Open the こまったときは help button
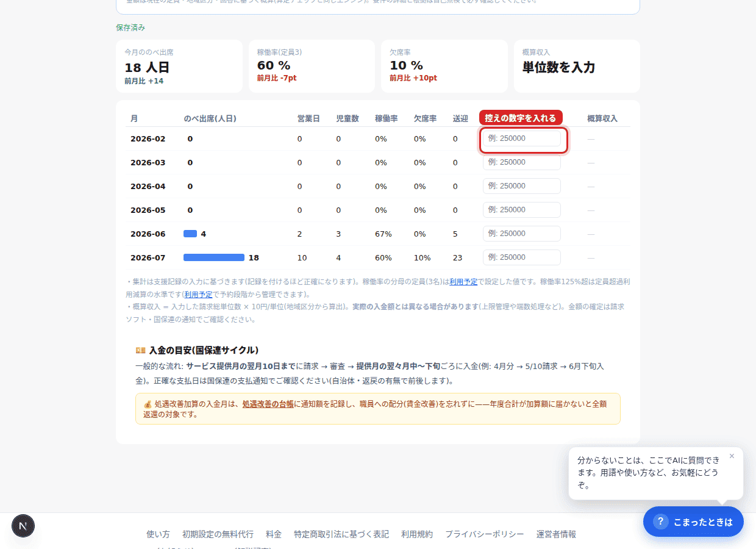Image resolution: width=756 pixels, height=549 pixels. point(693,522)
